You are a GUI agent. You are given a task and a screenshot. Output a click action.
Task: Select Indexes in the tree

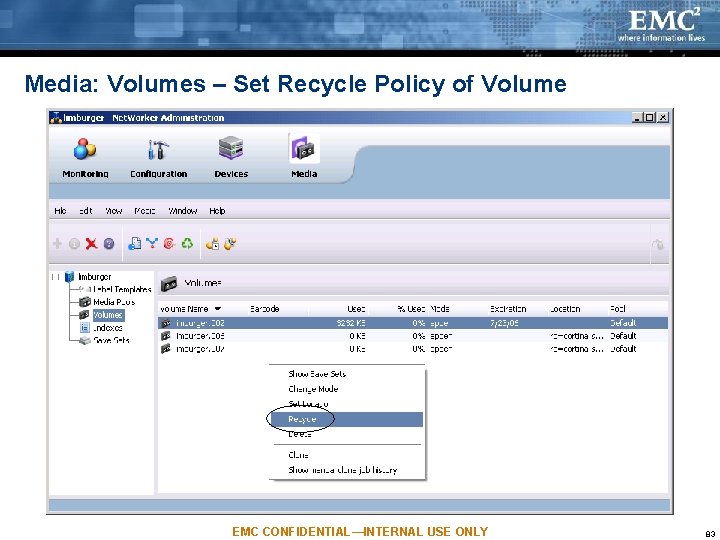[107, 328]
